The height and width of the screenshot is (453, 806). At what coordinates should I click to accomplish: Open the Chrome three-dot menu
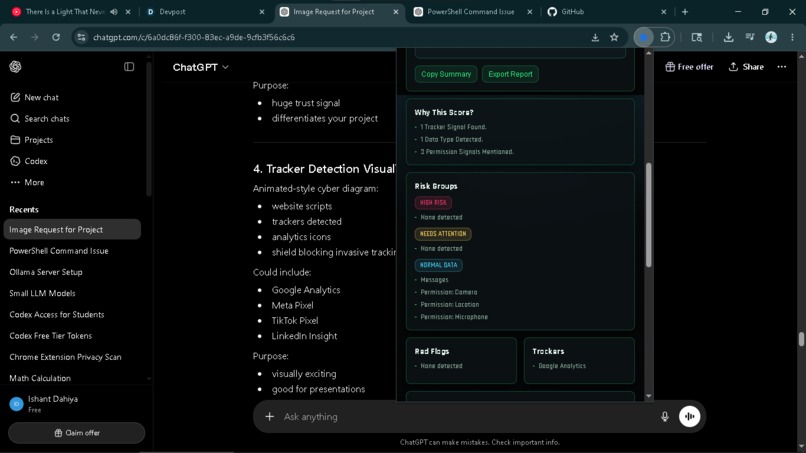coord(792,37)
